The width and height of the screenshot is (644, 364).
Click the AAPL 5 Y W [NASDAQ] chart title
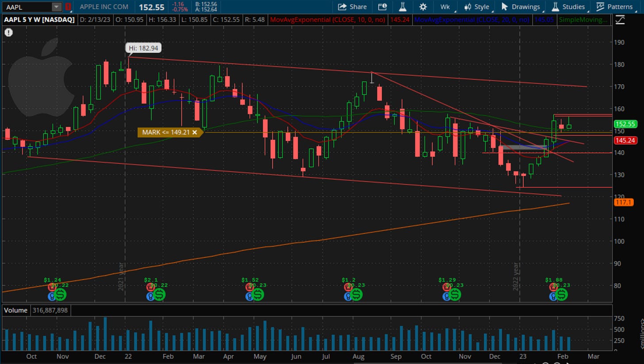click(x=38, y=19)
